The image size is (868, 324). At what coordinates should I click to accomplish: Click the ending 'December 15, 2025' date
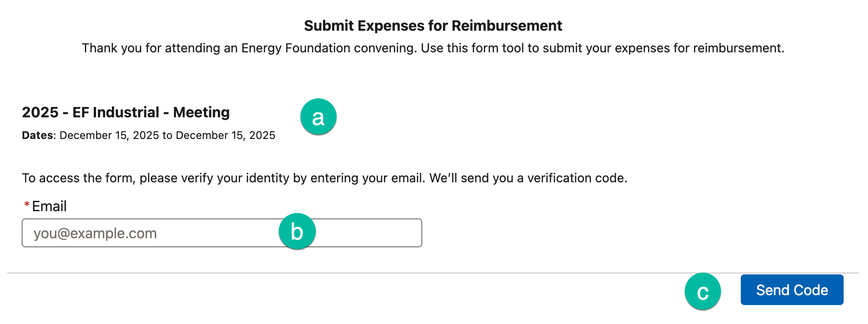point(225,135)
